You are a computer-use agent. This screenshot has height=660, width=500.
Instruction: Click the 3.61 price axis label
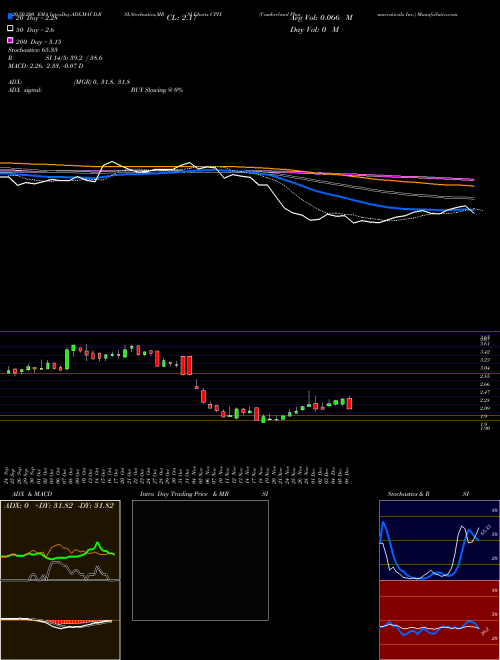click(485, 344)
